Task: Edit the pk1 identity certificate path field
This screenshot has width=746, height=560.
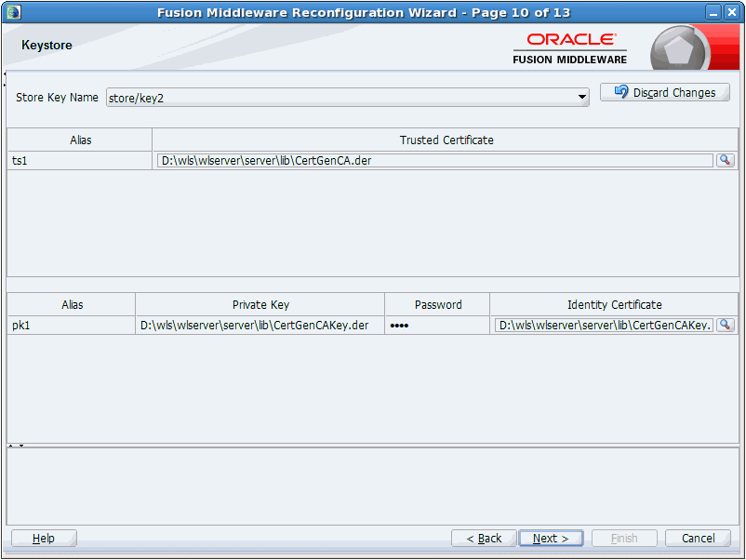Action: pyautogui.click(x=604, y=325)
